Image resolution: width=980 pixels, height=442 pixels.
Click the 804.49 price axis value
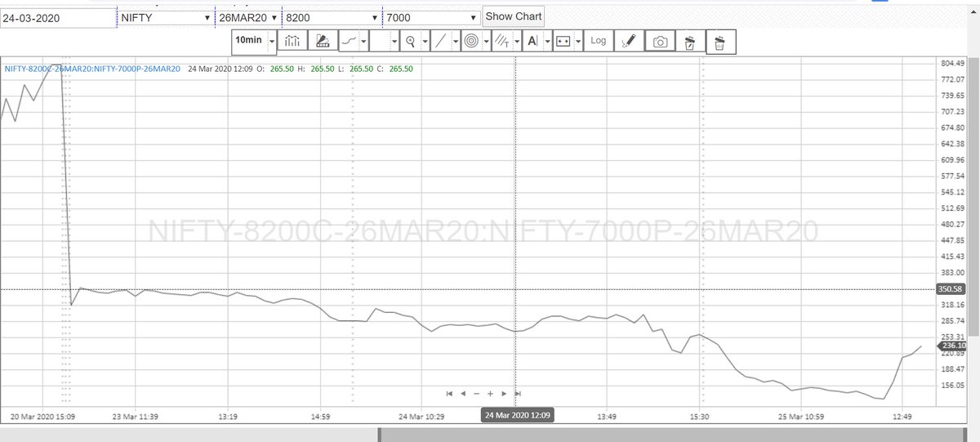952,63
